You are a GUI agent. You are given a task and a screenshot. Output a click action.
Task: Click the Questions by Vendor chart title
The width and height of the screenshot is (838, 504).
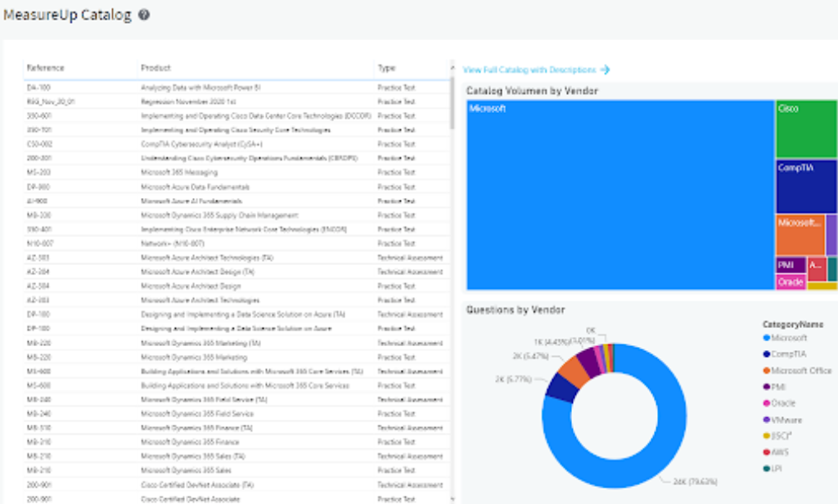tap(516, 310)
